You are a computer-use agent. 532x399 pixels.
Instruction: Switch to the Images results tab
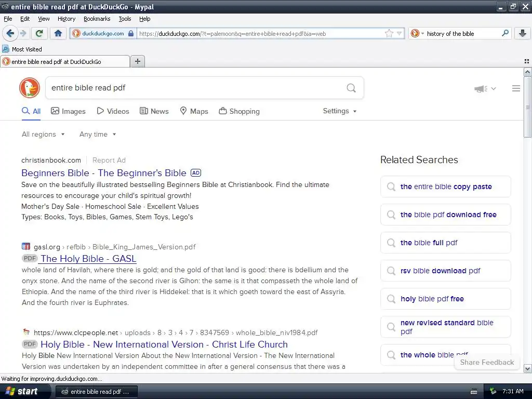pyautogui.click(x=68, y=111)
